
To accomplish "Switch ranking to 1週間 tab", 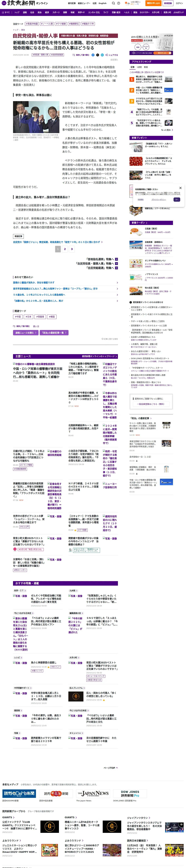I will [139, 67].
